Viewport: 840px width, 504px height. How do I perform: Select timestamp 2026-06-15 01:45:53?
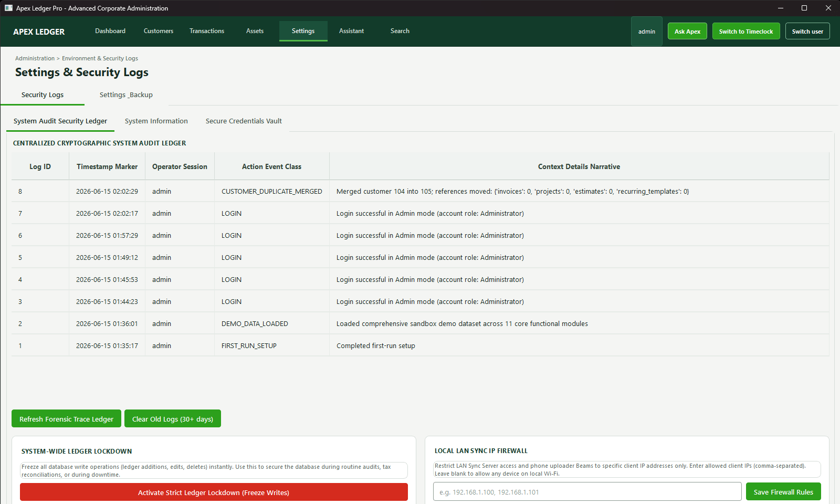(x=107, y=280)
